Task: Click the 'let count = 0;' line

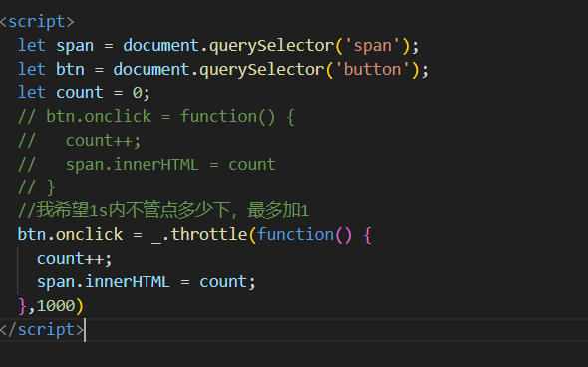Action: pyautogui.click(x=84, y=93)
